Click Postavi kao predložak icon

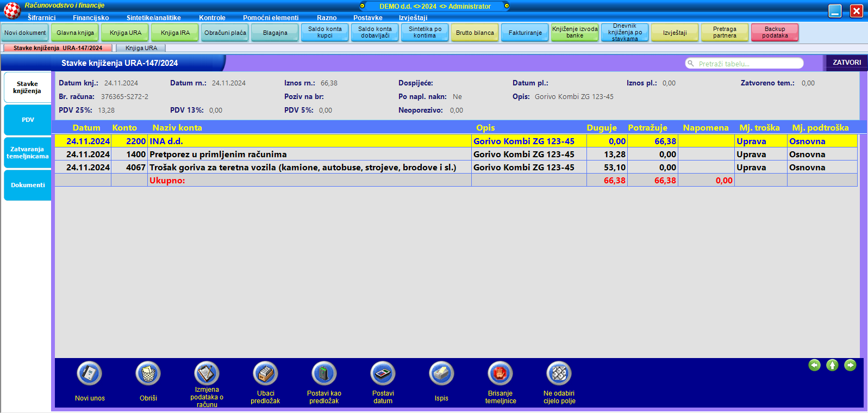click(x=324, y=374)
